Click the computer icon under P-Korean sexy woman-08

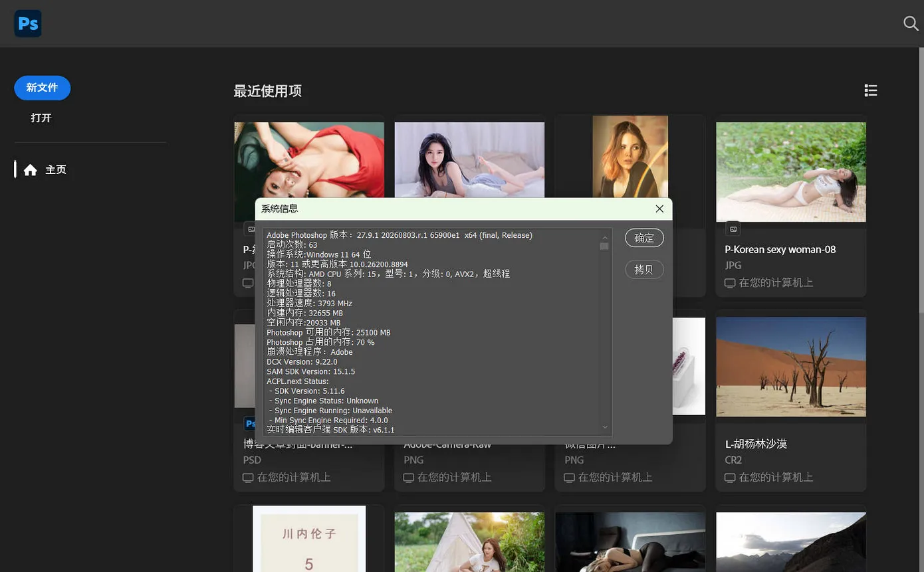pos(730,283)
